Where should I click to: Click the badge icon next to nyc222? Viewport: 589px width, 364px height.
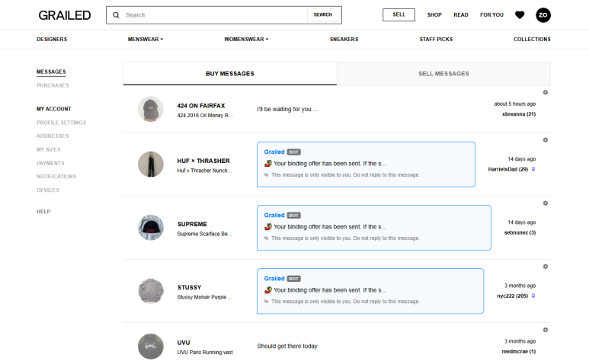(x=533, y=295)
